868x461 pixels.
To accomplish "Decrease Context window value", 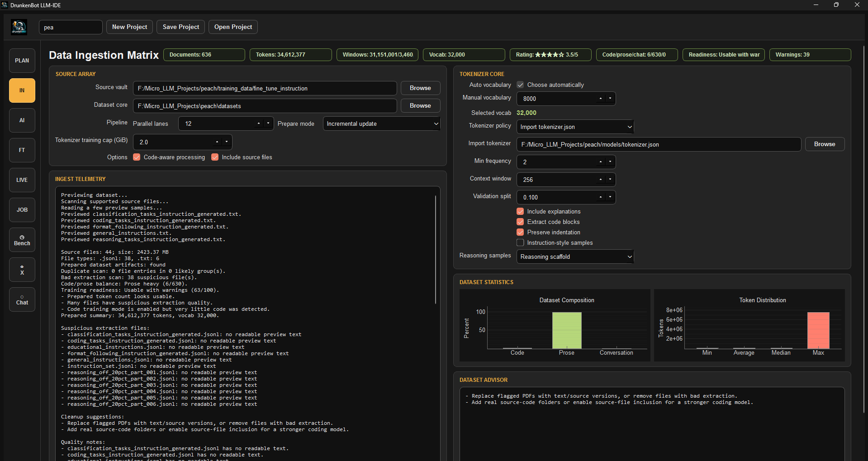I will (610, 180).
